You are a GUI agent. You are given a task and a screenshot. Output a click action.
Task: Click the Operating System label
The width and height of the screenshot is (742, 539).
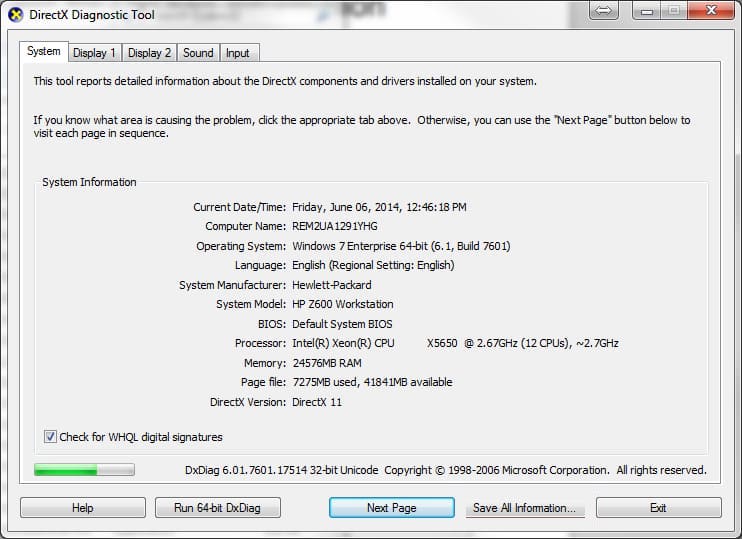(241, 246)
